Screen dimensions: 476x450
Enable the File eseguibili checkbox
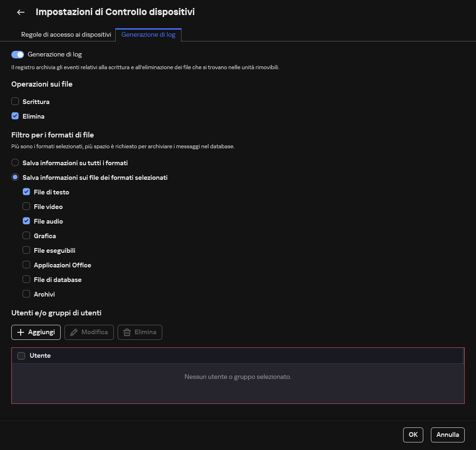[x=26, y=250]
